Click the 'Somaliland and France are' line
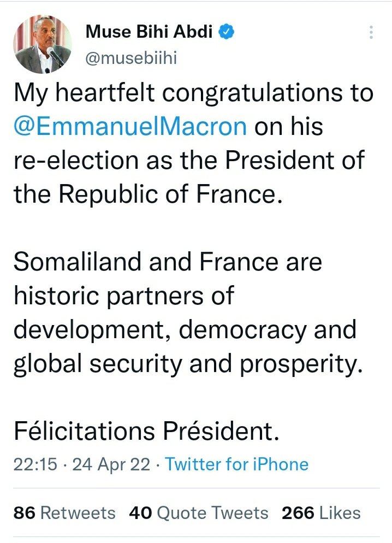Image resolution: width=392 pixels, height=543 pixels. coord(168,263)
